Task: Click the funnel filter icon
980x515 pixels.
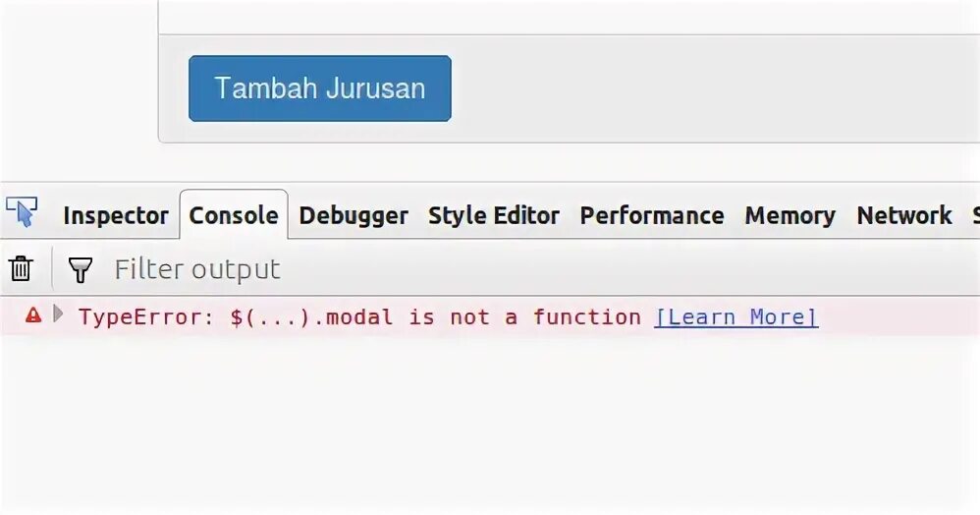Action: (80, 269)
